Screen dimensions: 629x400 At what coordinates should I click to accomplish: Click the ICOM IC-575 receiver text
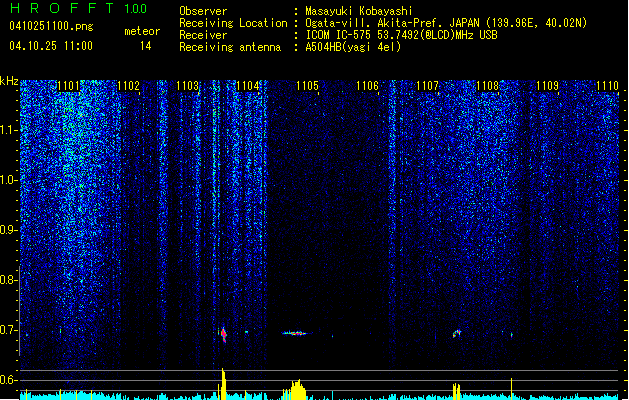[x=402, y=35]
